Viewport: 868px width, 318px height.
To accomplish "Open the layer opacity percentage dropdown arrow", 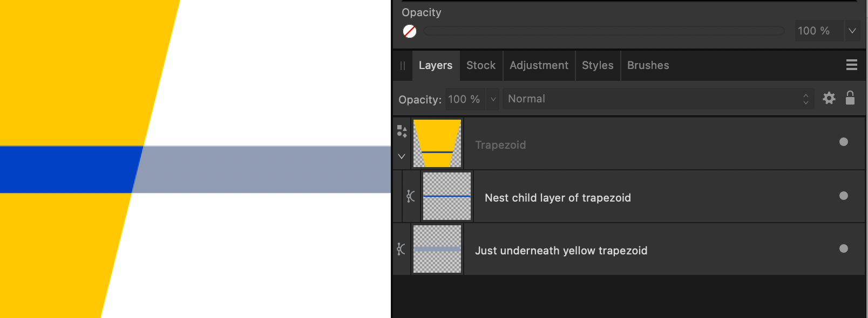I will 493,99.
